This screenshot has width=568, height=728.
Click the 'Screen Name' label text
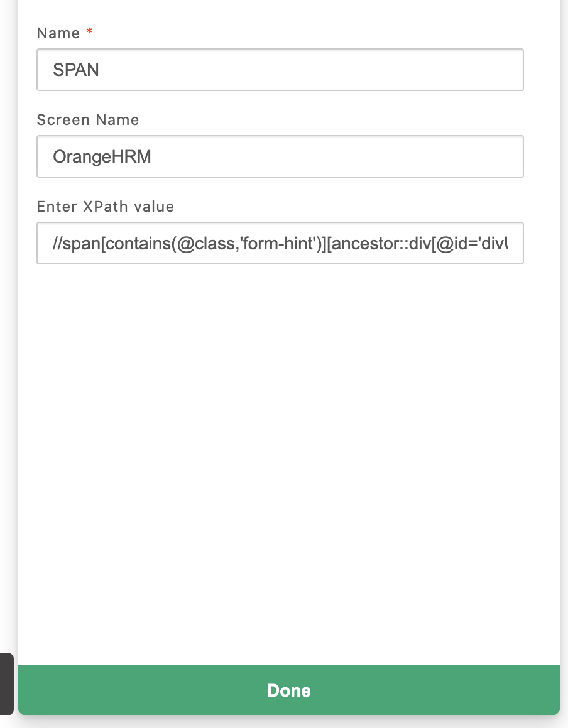88,120
